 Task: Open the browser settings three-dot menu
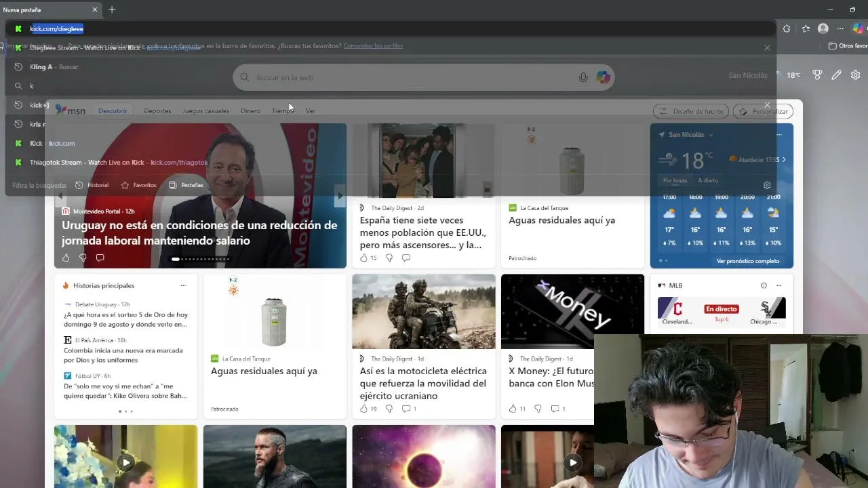(840, 28)
